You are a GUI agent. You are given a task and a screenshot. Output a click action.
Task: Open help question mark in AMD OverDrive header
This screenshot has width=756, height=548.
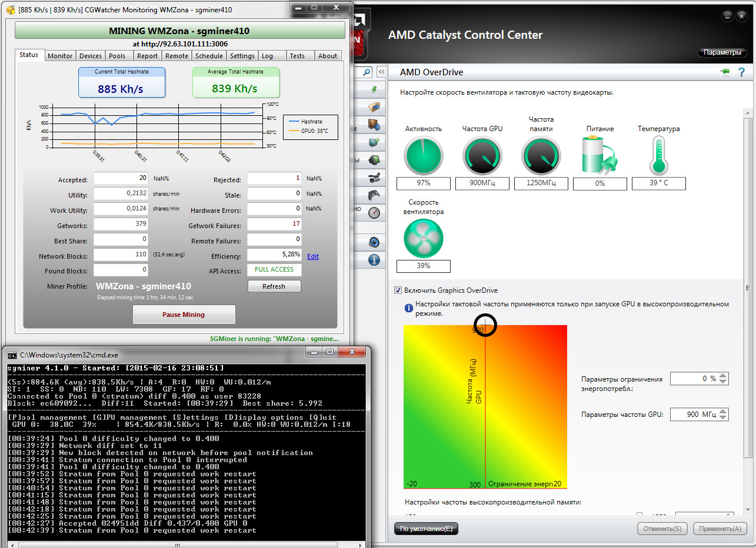click(741, 72)
